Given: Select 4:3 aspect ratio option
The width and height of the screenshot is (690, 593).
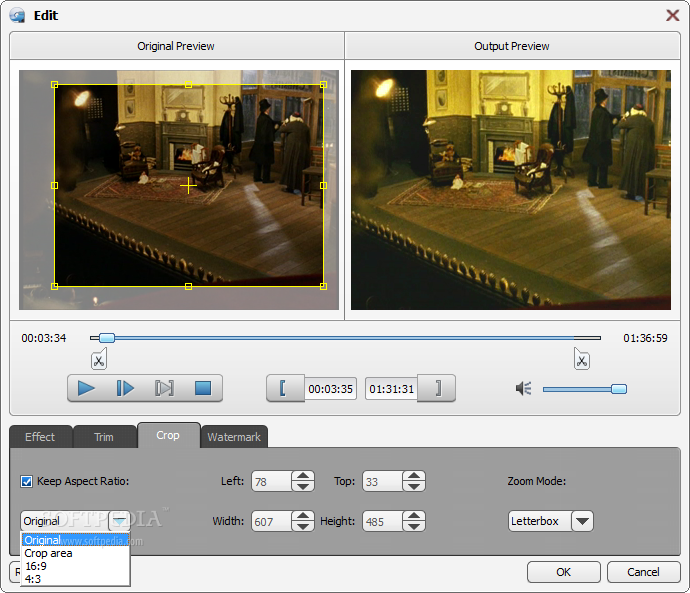Looking at the screenshot, I should pos(76,579).
